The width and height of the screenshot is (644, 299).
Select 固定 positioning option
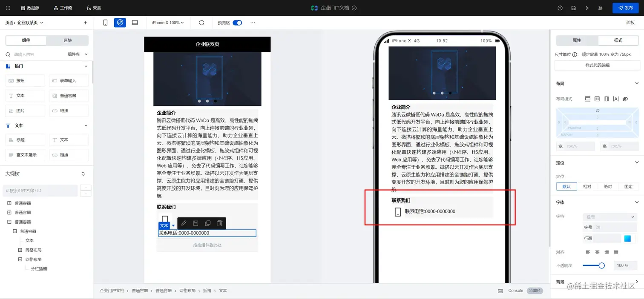coord(629,187)
